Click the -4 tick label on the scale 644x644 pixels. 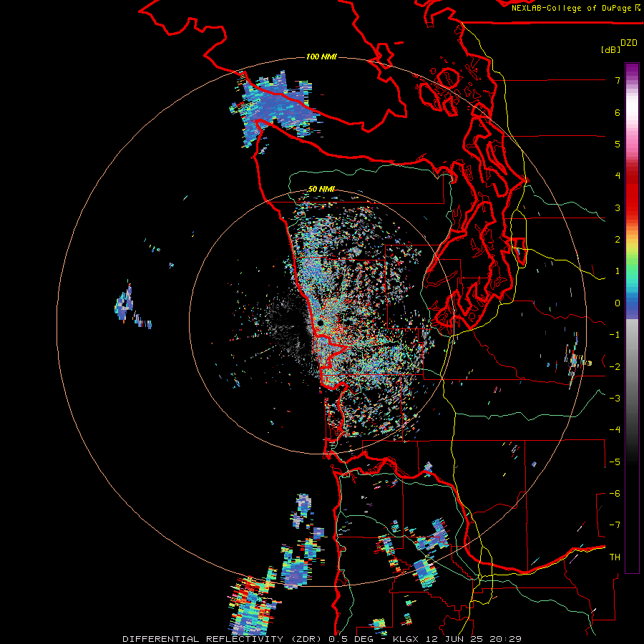[615, 430]
